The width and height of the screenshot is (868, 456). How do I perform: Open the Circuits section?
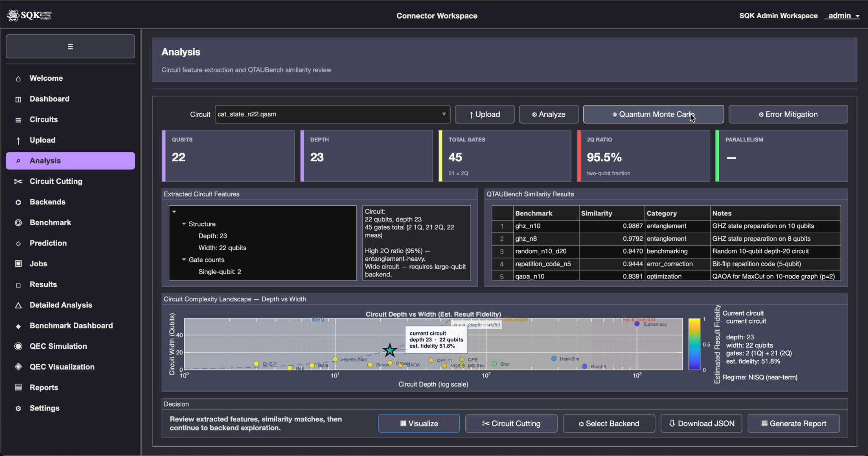pyautogui.click(x=70, y=119)
